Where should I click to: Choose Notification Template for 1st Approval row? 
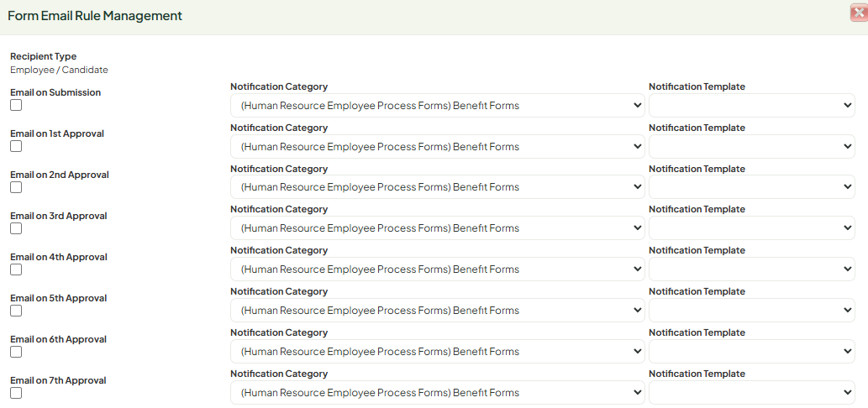coord(752,147)
